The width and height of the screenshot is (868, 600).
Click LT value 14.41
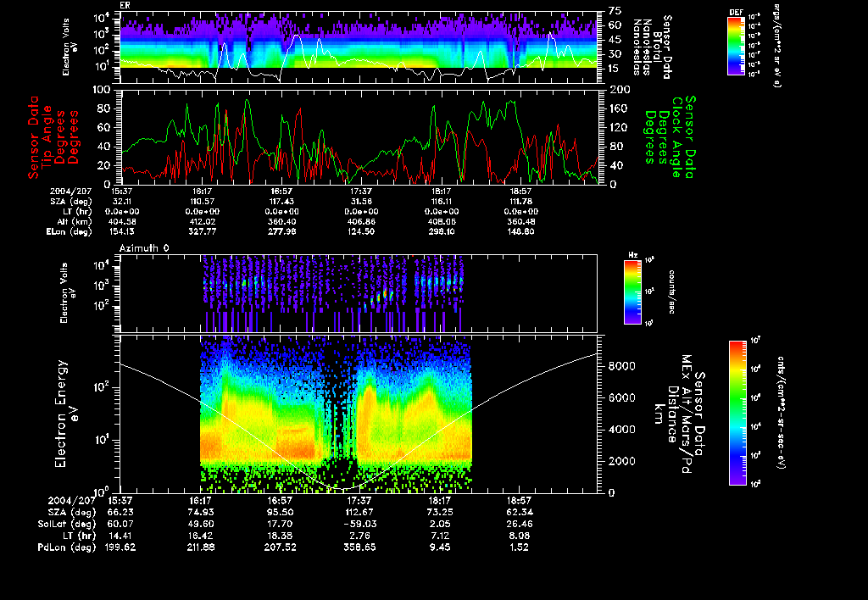[120, 536]
